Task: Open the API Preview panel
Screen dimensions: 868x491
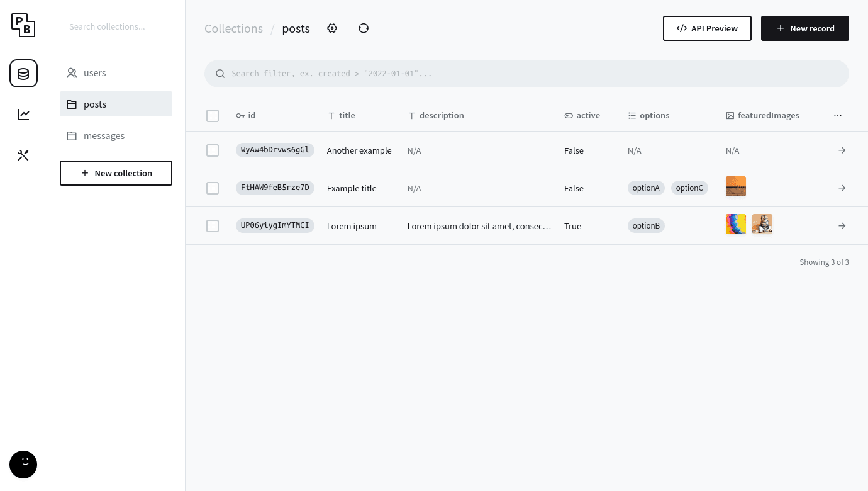Action: pyautogui.click(x=707, y=28)
